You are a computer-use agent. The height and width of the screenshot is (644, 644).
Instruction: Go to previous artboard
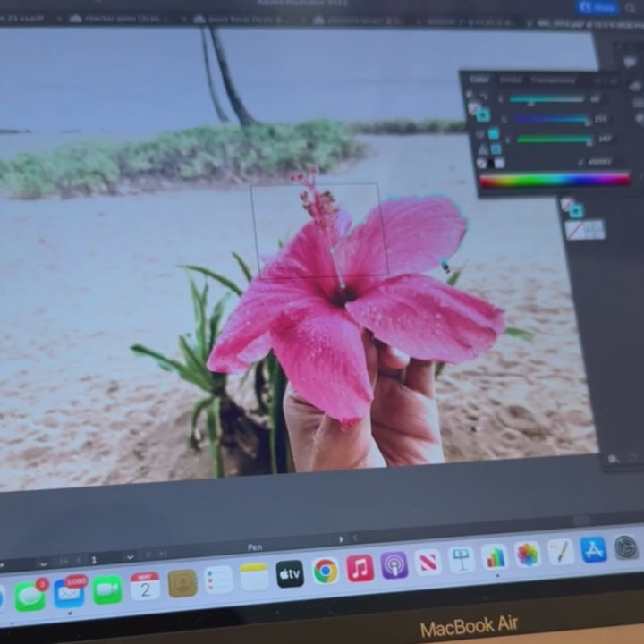coord(78,560)
